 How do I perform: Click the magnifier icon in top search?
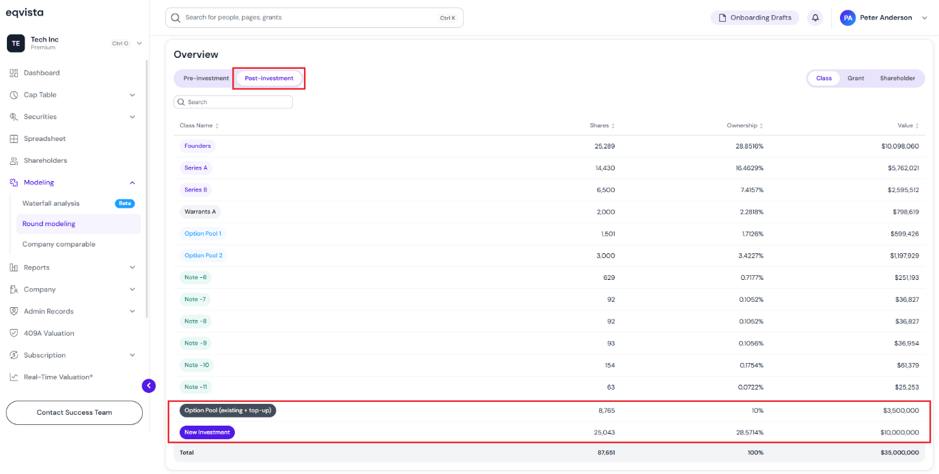point(175,18)
